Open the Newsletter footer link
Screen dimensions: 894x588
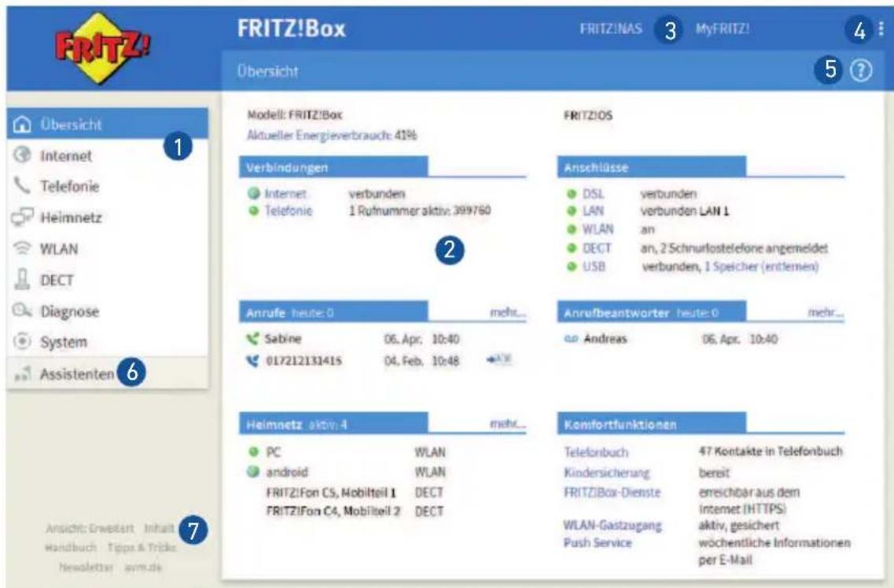[86, 567]
